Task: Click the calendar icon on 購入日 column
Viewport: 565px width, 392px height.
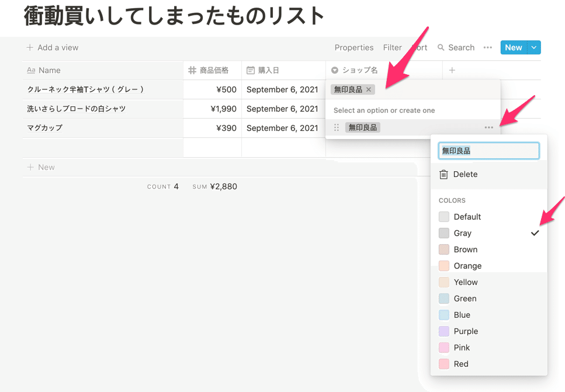Action: pos(249,70)
